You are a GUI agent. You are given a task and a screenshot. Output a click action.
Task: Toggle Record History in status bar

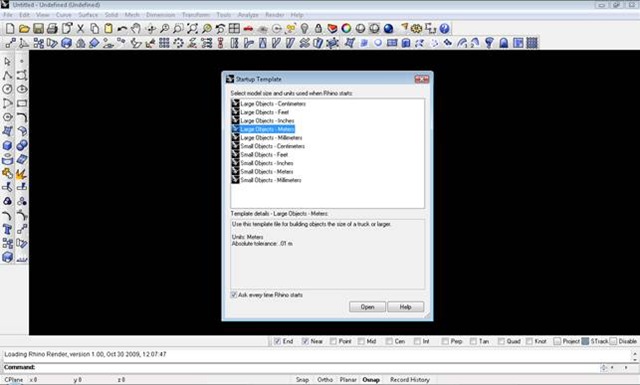pyautogui.click(x=410, y=380)
